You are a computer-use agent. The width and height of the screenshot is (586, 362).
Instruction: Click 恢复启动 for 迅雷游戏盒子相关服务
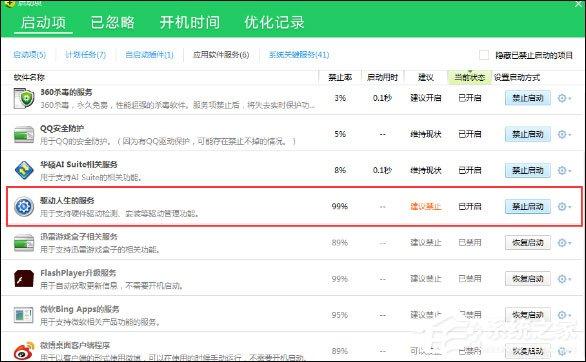click(x=528, y=242)
